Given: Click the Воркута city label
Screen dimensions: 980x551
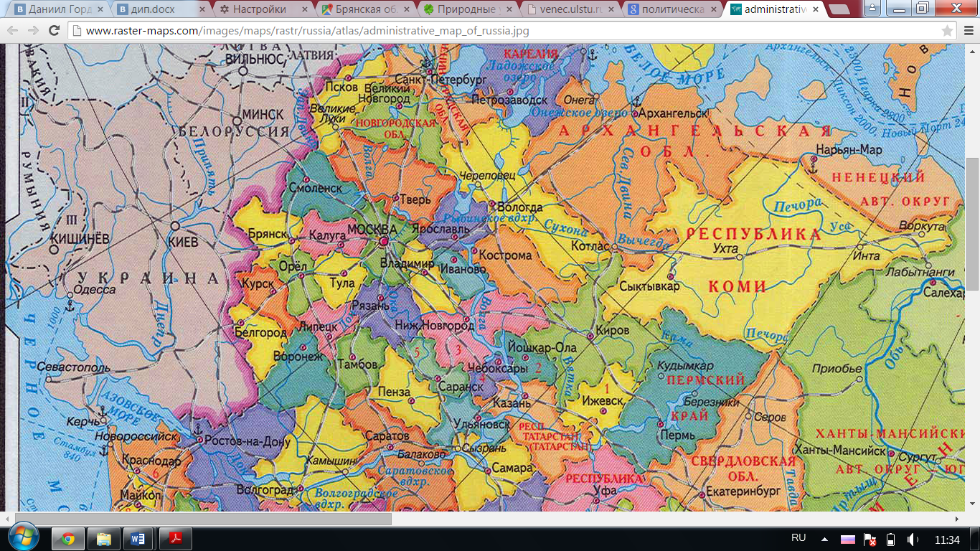Looking at the screenshot, I should point(921,226).
